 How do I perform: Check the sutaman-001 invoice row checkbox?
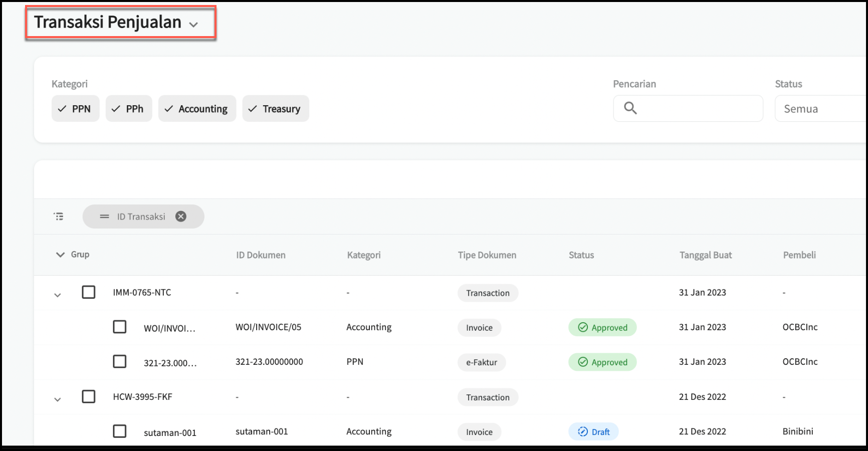pos(120,431)
